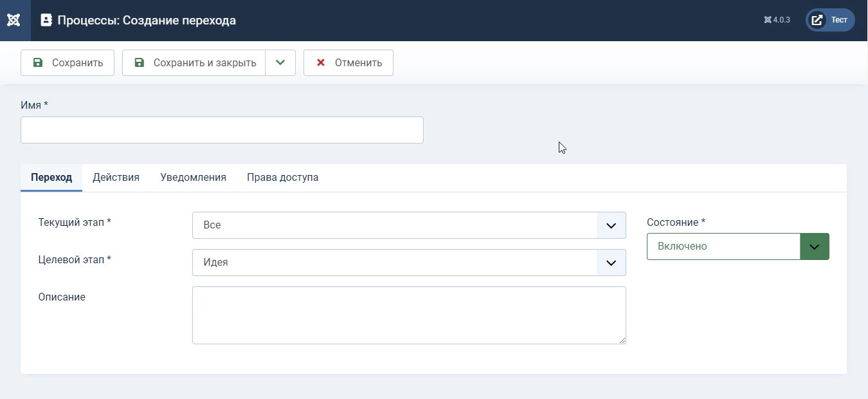Click the Joomla logo icon in the header
The height and width of the screenshot is (399, 868).
point(14,20)
